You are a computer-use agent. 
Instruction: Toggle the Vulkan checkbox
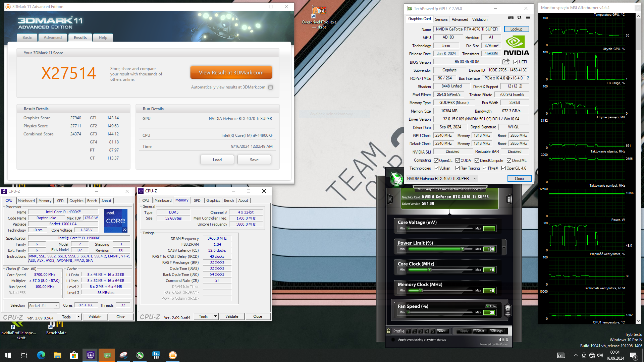click(436, 168)
